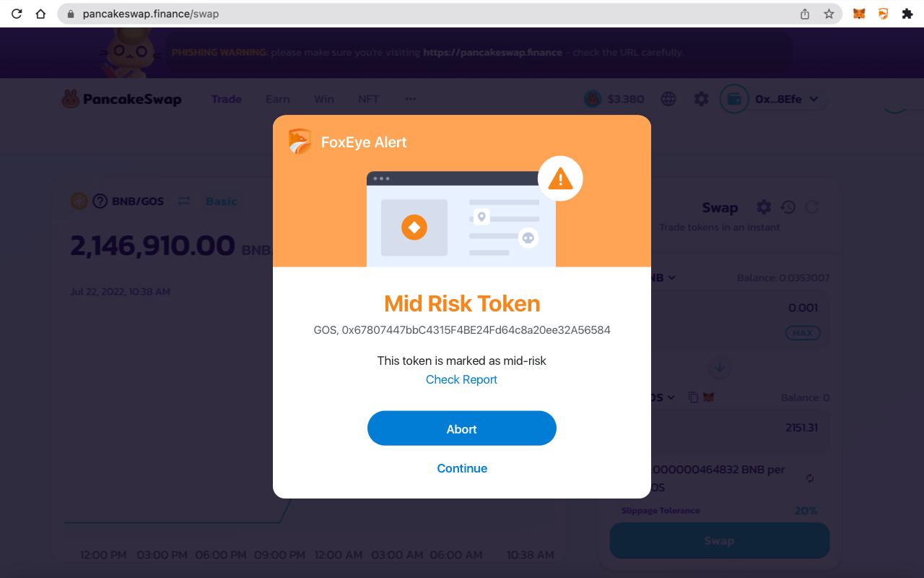This screenshot has height=578, width=924.
Task: Open the browser extensions puzzle icon
Action: click(907, 14)
